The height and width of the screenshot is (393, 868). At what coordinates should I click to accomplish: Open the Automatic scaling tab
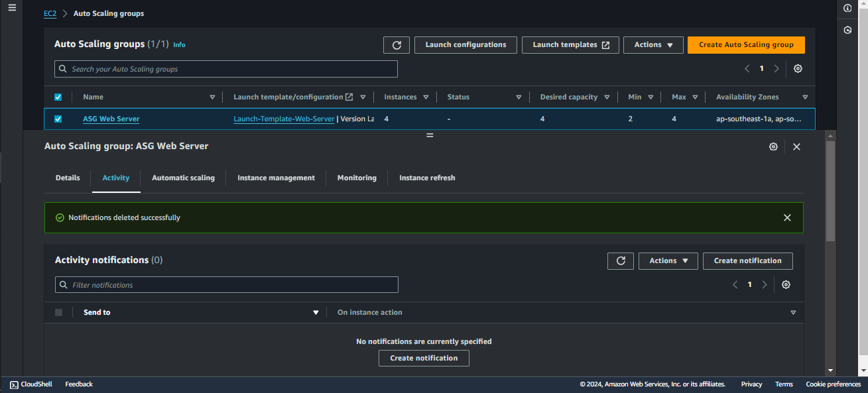pyautogui.click(x=183, y=178)
